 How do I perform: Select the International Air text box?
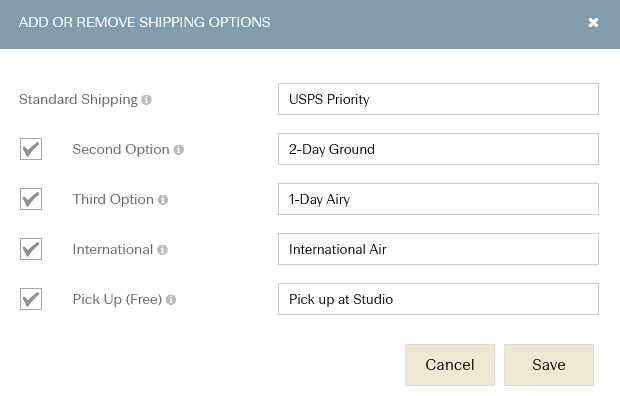[438, 249]
